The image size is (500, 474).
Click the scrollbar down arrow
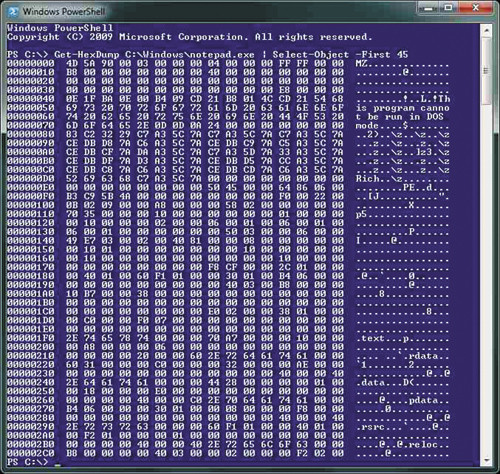pos(486,460)
